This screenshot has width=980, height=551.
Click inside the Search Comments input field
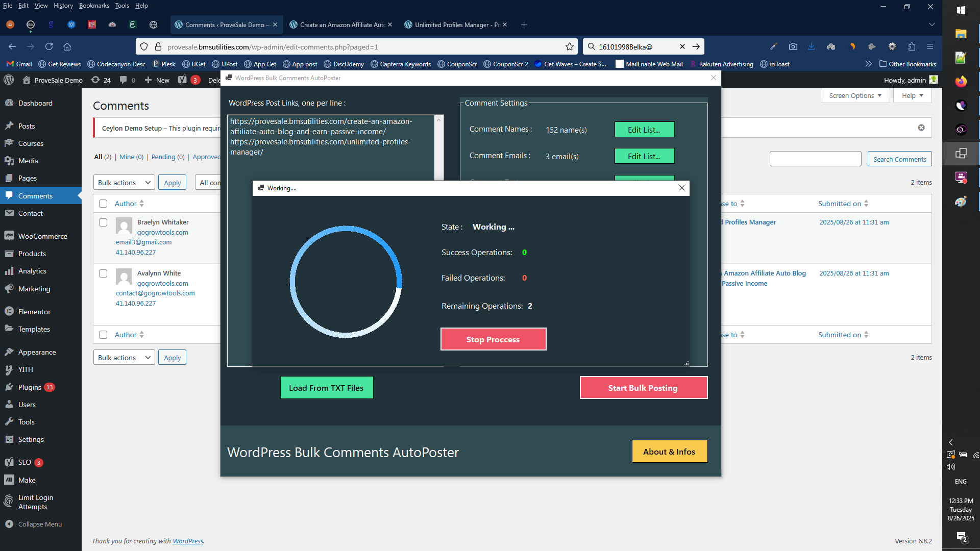tap(815, 158)
